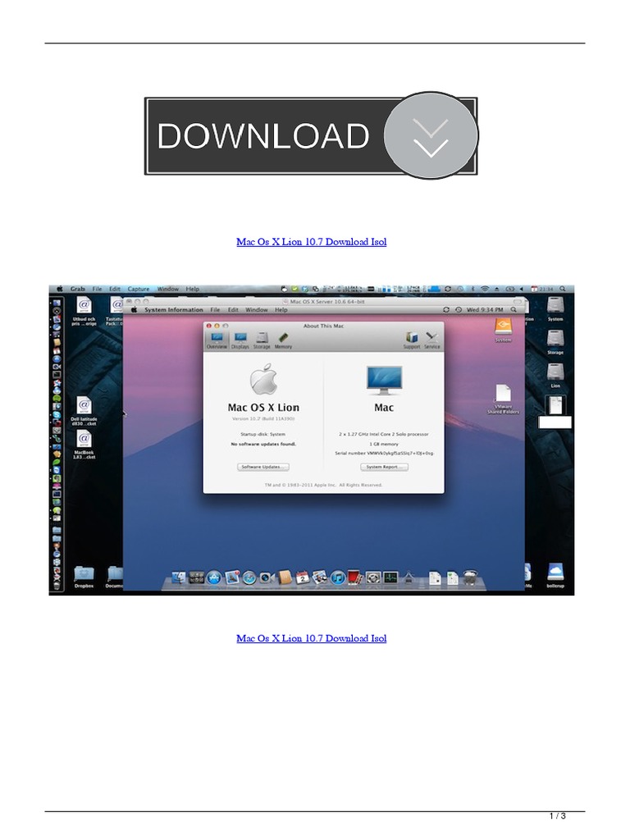Open the iCal calendar icon in the dock
The image size is (630, 840).
(302, 577)
